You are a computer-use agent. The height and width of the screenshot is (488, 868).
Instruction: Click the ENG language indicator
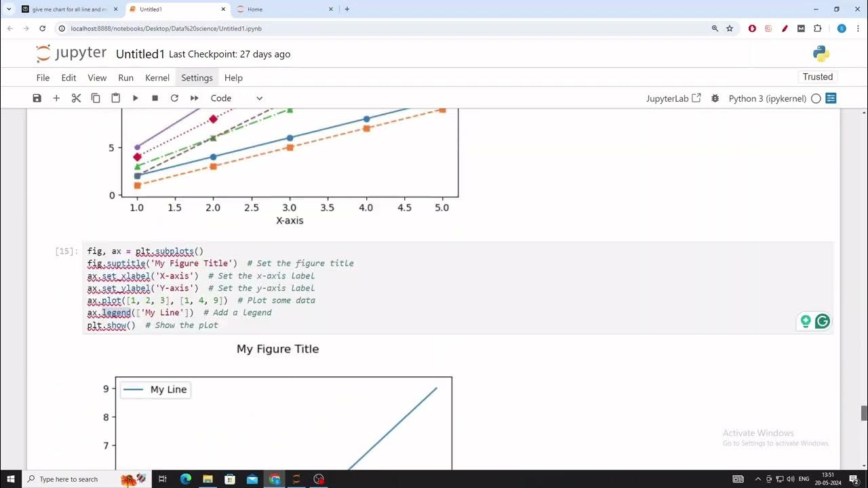pos(804,479)
